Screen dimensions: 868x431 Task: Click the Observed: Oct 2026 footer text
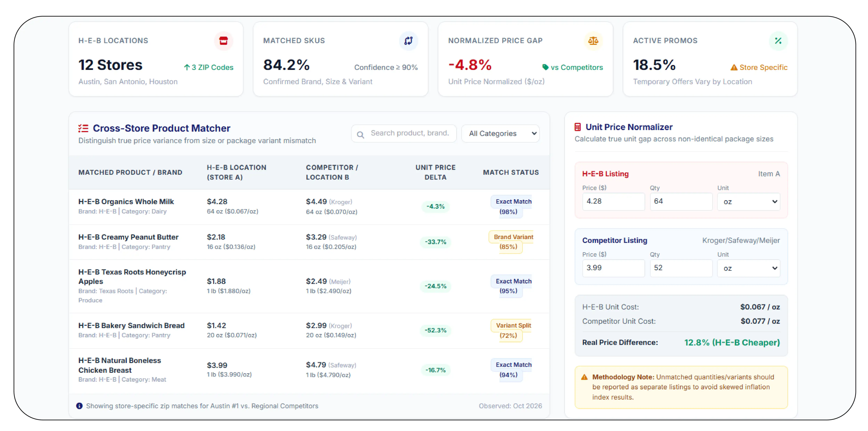tap(510, 406)
